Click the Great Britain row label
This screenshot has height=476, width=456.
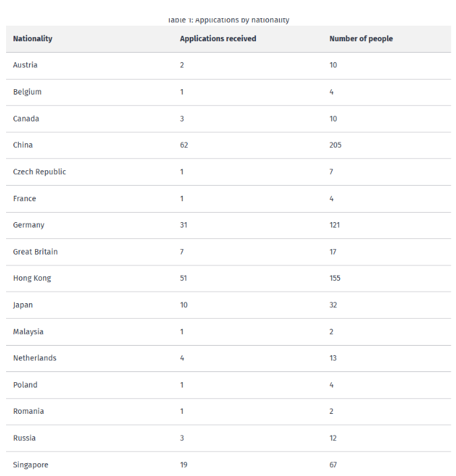coord(35,252)
